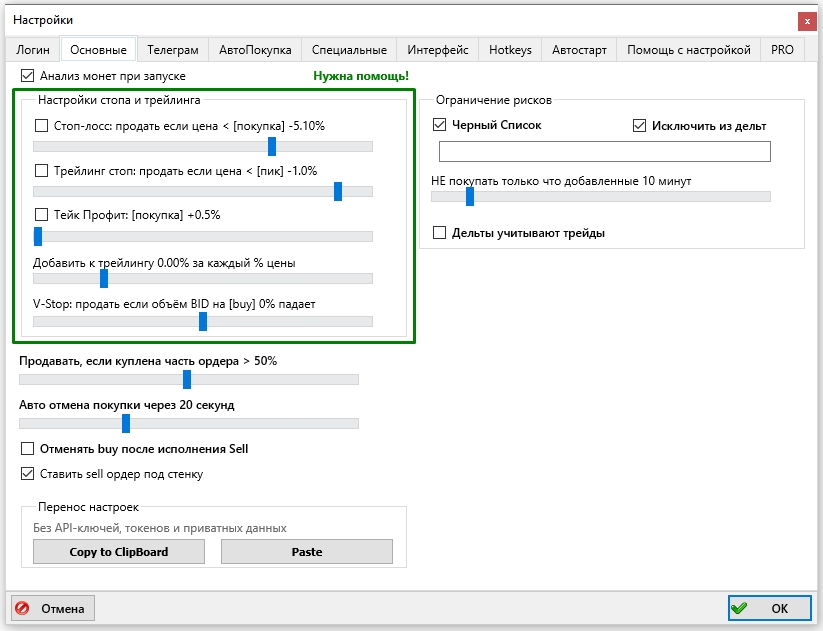Select the Основные tab
Viewport: 823px width, 631px height.
pos(98,50)
